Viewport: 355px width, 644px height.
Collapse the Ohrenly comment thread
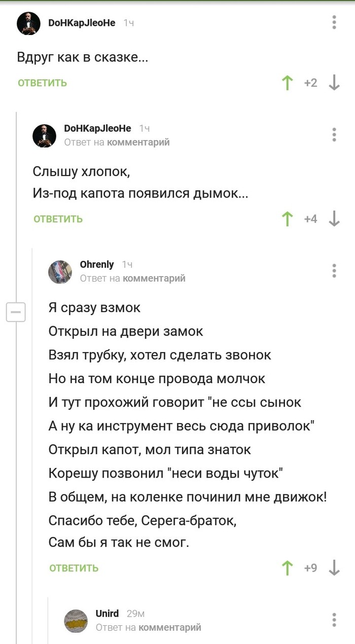click(x=16, y=312)
